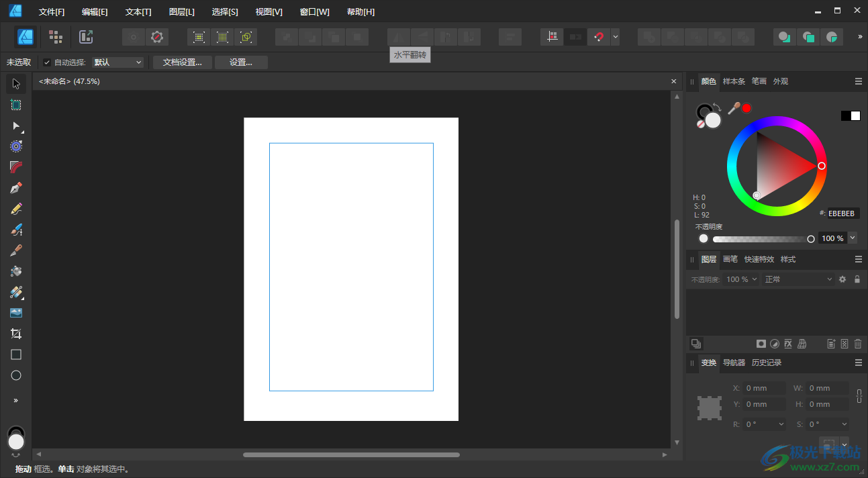Viewport: 868px width, 478px height.
Task: Select the Ellipse tool
Action: click(16, 375)
